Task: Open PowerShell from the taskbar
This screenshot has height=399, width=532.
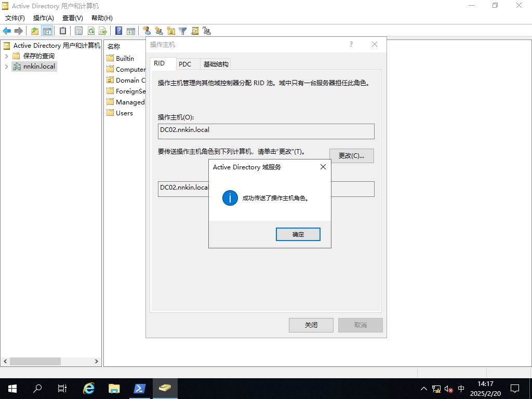Action: [x=140, y=388]
